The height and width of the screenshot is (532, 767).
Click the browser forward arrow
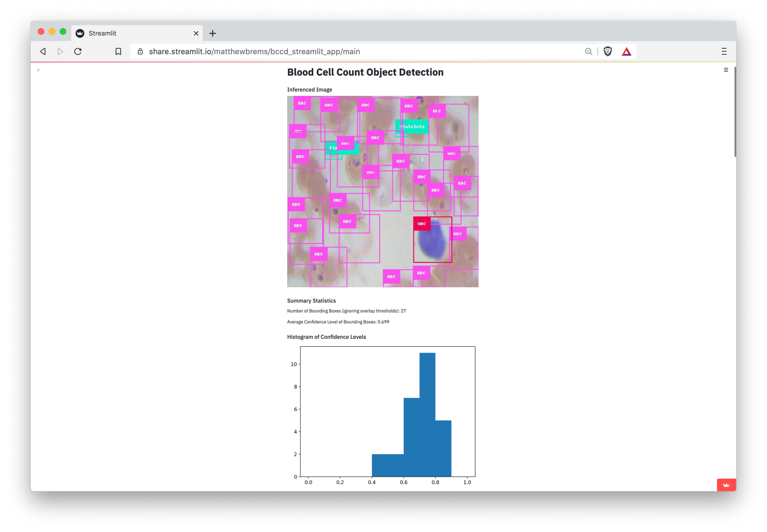[x=60, y=51]
